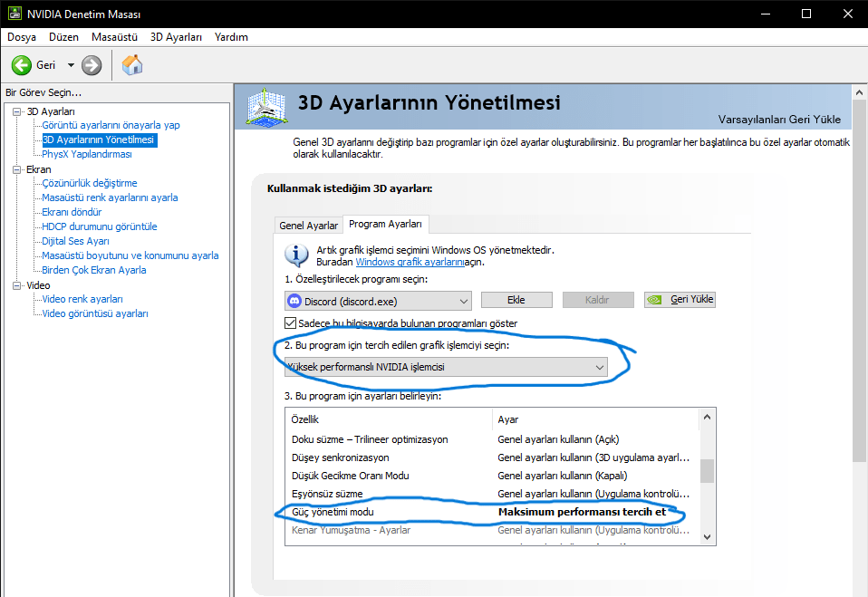Select 'Doku süzme – Trilineer optimizasyon' row
Viewport: 868px width, 597px height.
[x=493, y=439]
